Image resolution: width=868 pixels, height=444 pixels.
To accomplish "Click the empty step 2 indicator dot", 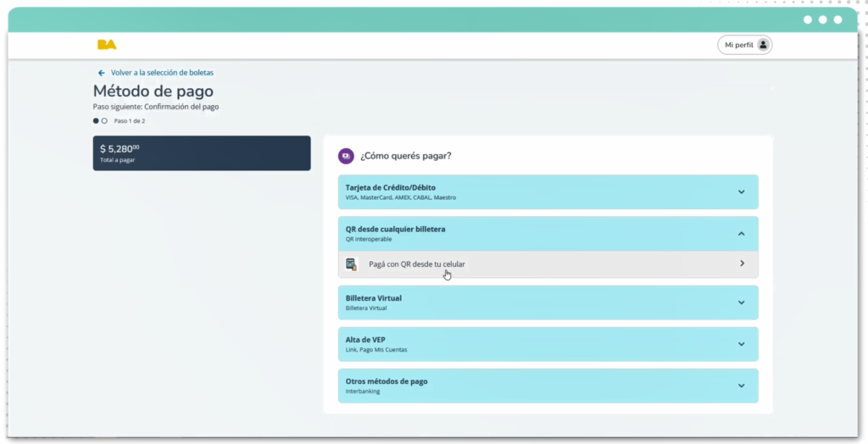I will (x=104, y=121).
